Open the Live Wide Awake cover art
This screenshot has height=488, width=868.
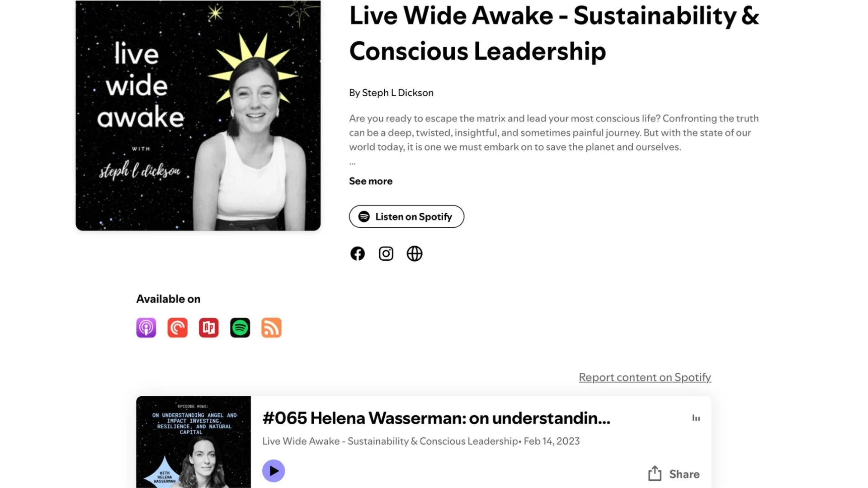point(198,115)
